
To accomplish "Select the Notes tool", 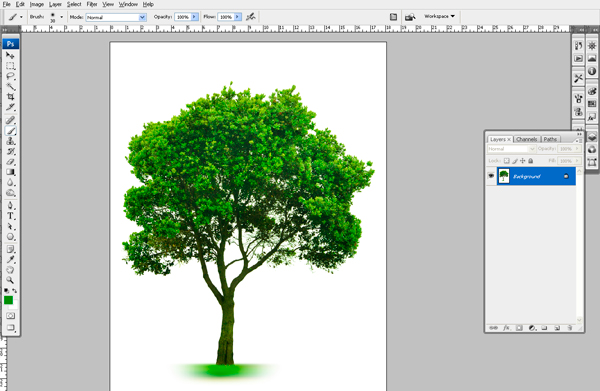I will [10, 249].
